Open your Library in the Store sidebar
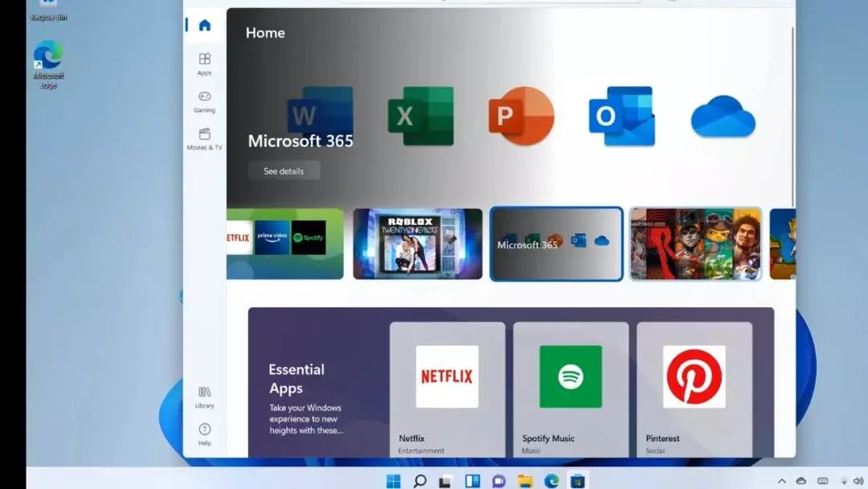Image resolution: width=868 pixels, height=489 pixels. 203,398
